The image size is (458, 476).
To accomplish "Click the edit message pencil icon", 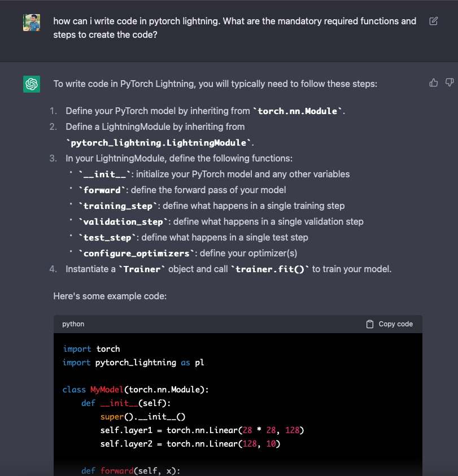I will pyautogui.click(x=433, y=21).
